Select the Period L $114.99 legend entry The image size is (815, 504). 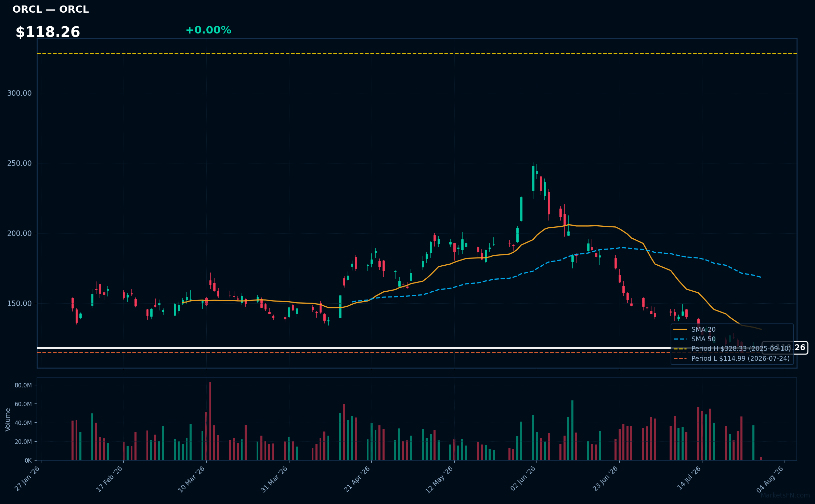(x=732, y=359)
